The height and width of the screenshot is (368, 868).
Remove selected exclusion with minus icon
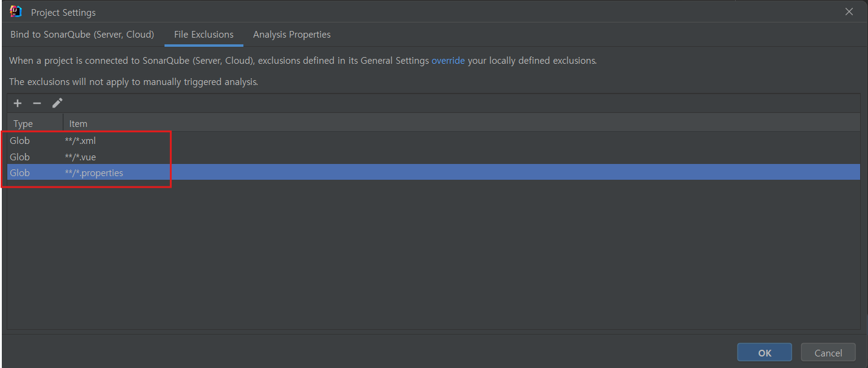click(36, 103)
